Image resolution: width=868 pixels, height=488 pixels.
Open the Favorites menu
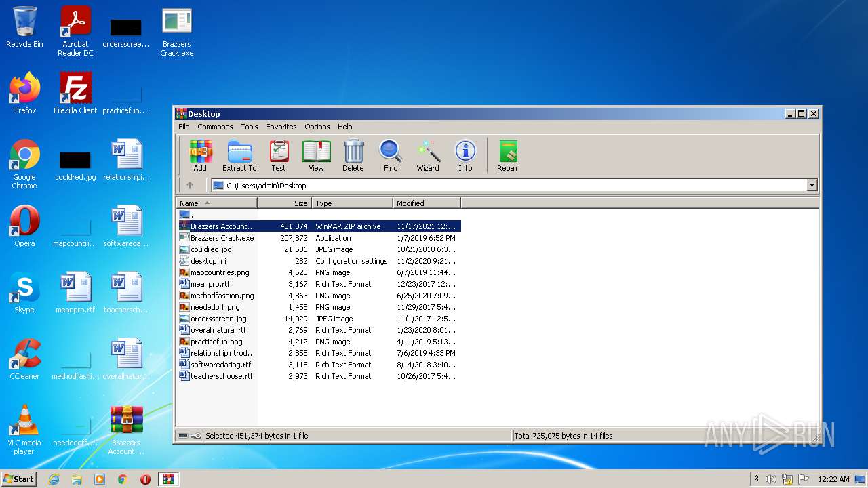click(281, 127)
